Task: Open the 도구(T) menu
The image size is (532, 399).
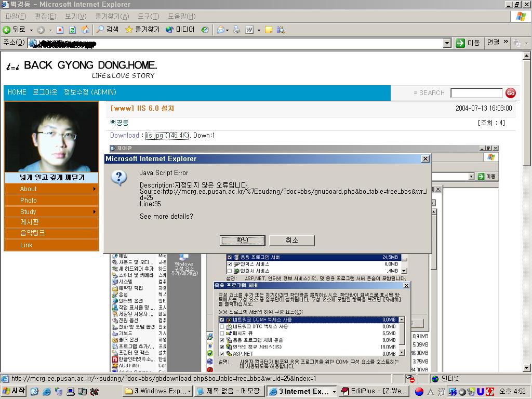Action: coord(149,16)
